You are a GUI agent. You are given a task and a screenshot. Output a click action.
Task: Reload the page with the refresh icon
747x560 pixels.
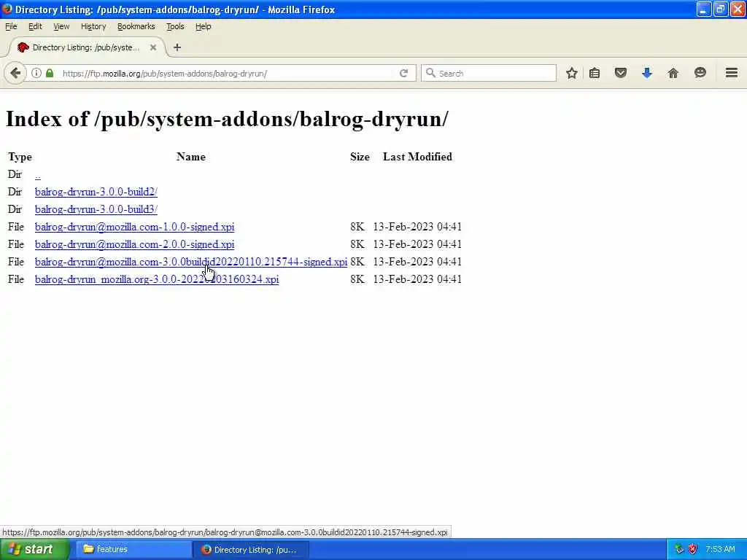click(403, 74)
